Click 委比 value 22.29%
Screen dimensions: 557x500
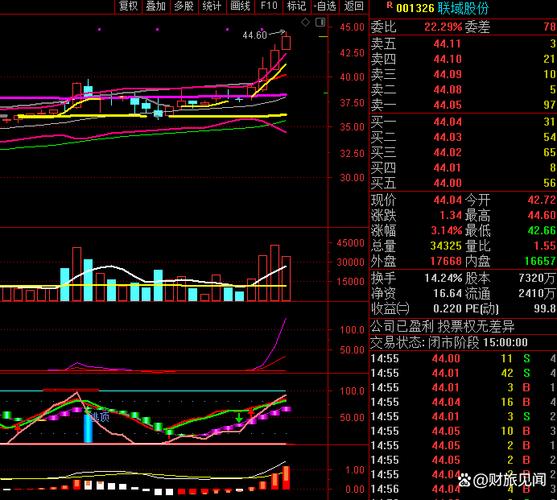pyautogui.click(x=443, y=27)
